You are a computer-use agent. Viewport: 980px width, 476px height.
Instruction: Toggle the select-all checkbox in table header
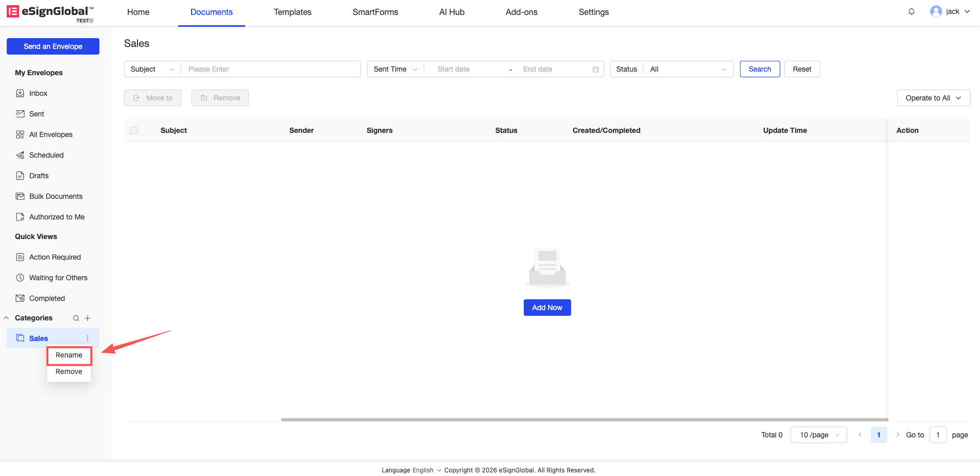pyautogui.click(x=134, y=130)
